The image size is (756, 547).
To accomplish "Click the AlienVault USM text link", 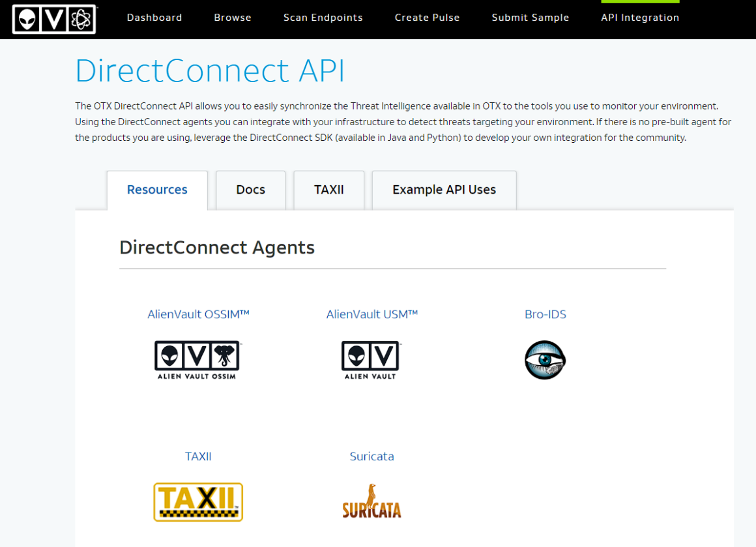I will [x=371, y=314].
